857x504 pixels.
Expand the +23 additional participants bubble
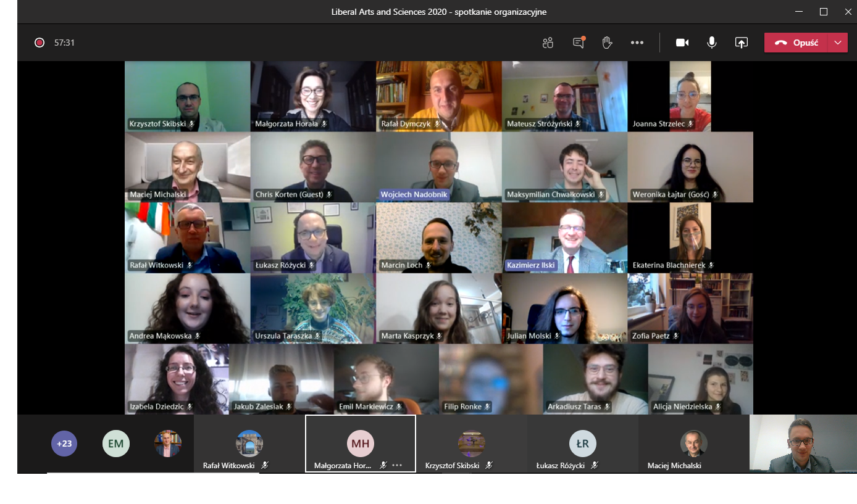tap(64, 444)
